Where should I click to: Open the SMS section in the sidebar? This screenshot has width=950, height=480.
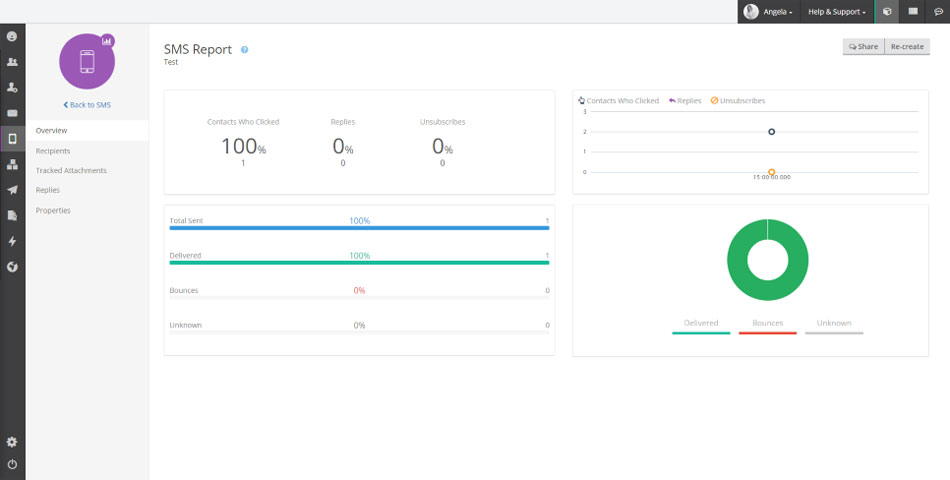tap(12, 139)
